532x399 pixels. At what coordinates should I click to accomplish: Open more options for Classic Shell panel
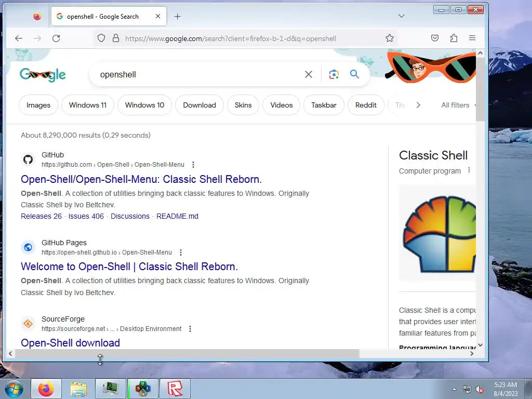(469, 170)
